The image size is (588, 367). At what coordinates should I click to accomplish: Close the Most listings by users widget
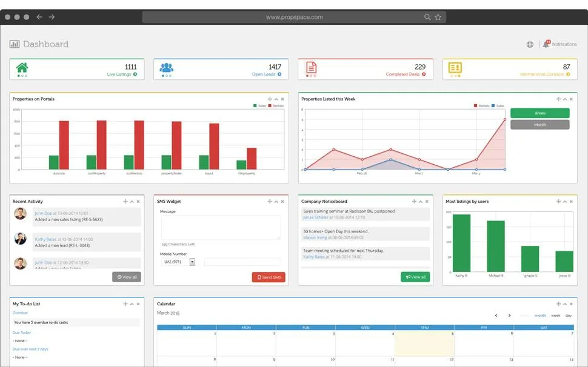pyautogui.click(x=571, y=202)
